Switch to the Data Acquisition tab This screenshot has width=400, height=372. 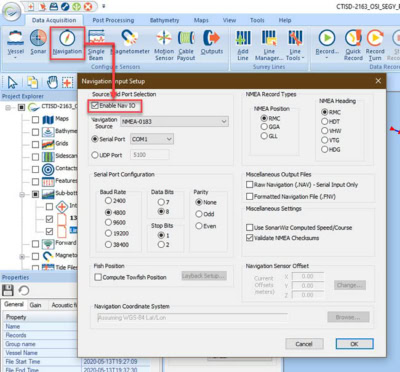(x=54, y=20)
